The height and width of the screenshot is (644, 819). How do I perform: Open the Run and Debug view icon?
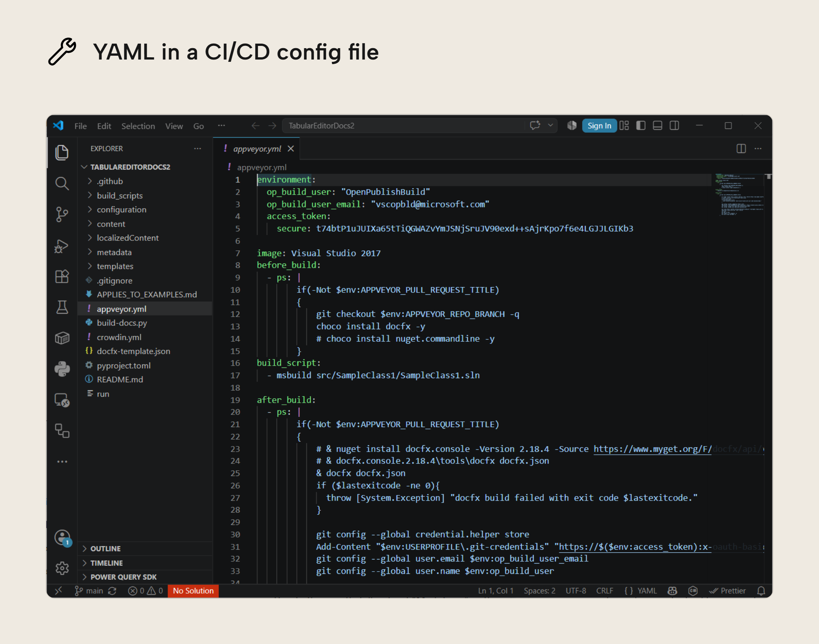coord(62,246)
